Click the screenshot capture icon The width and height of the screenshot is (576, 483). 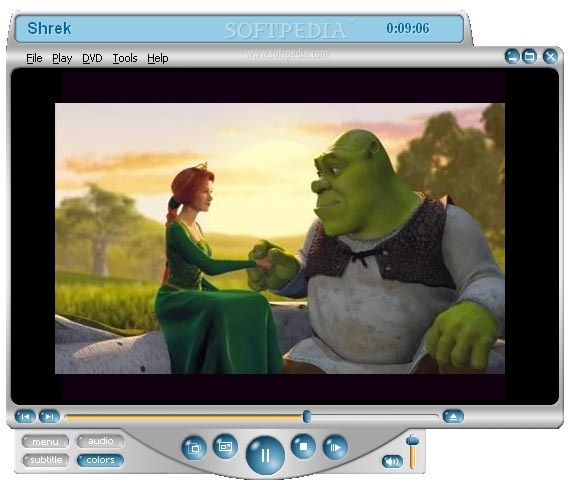tap(194, 448)
